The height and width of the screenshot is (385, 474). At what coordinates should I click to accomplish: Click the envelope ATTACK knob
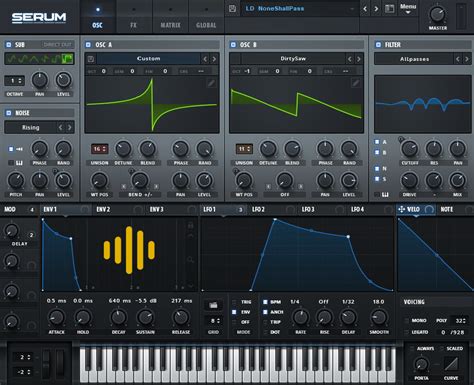56,317
